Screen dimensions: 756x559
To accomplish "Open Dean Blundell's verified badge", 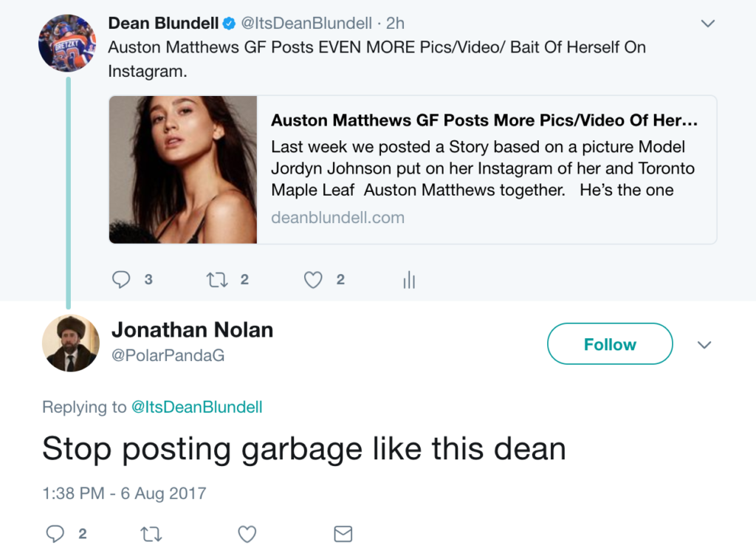I will (229, 23).
